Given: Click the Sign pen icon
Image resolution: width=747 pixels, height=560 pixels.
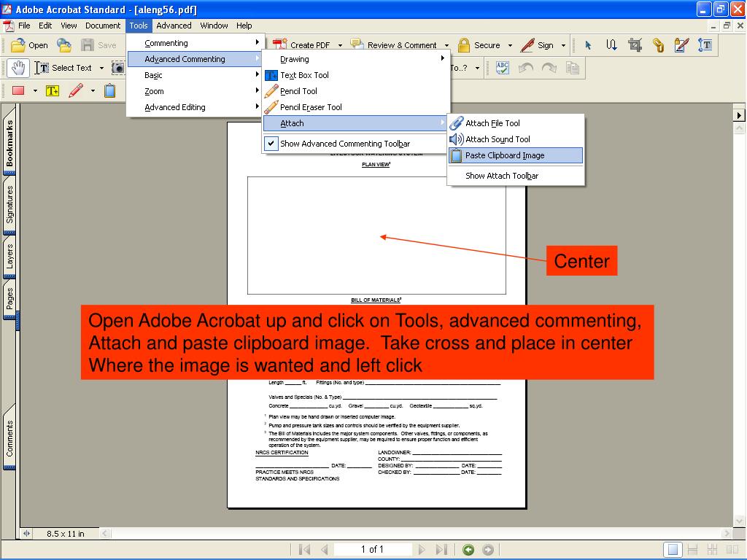Looking at the screenshot, I should click(x=527, y=45).
